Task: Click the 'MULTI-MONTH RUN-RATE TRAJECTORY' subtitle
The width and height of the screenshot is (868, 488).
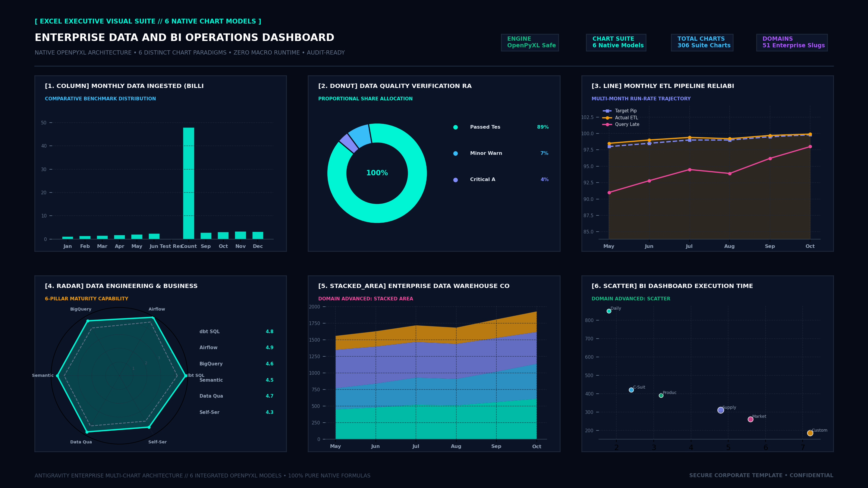Action: (641, 99)
